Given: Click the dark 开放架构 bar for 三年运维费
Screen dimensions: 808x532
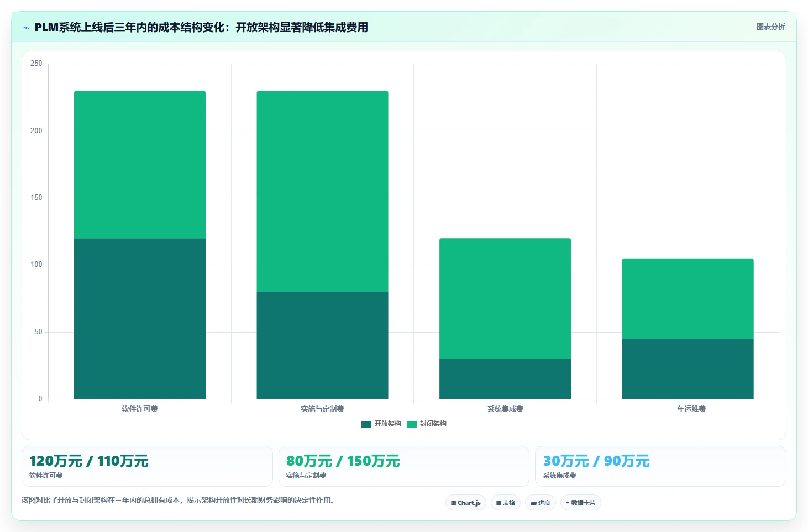Looking at the screenshot, I should click(x=688, y=369).
